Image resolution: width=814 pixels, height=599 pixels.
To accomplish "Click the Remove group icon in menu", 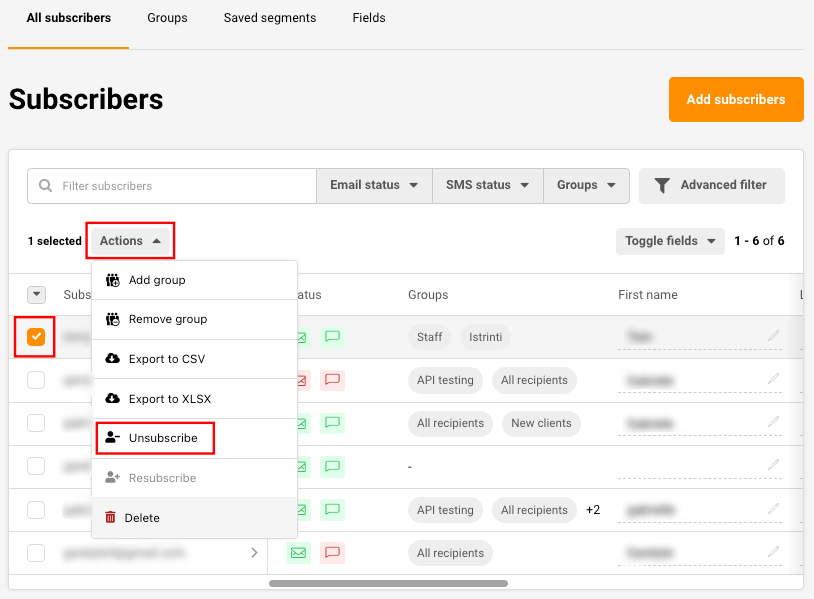I will [112, 319].
